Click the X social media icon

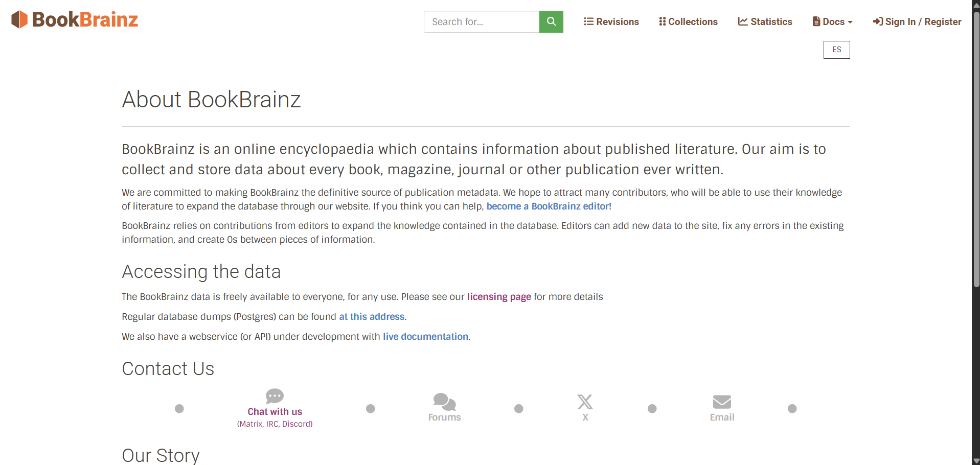[585, 402]
